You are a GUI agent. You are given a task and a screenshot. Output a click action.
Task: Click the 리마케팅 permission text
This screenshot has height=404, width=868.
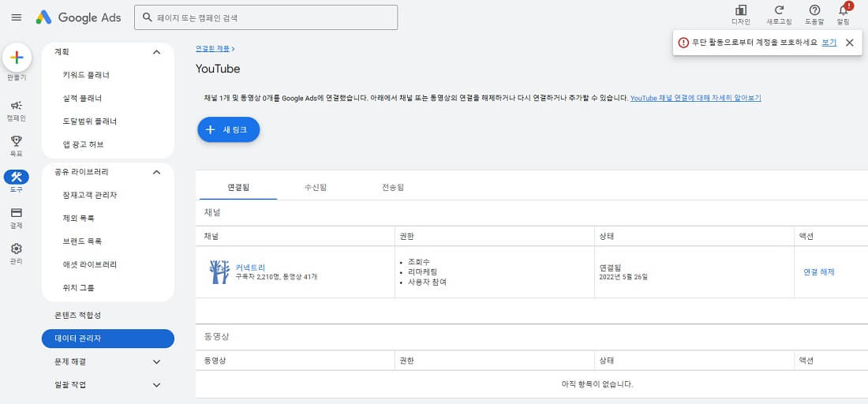point(422,271)
